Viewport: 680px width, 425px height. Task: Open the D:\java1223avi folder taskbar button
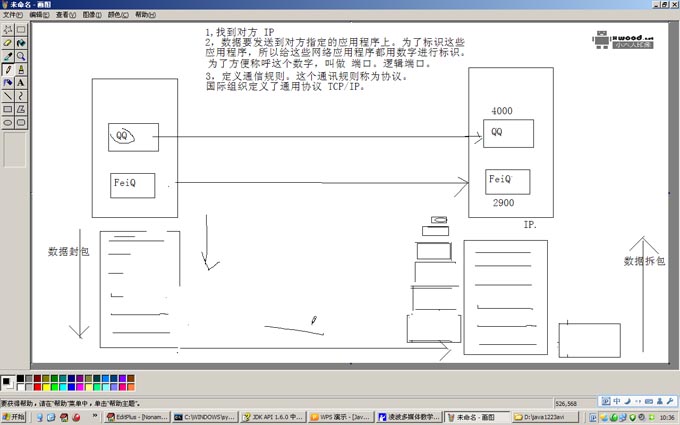point(545,417)
